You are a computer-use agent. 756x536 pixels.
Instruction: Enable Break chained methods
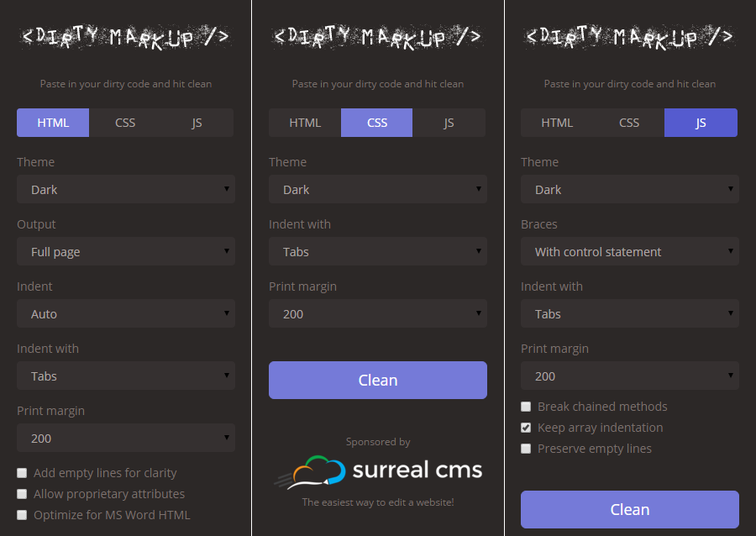point(526,406)
